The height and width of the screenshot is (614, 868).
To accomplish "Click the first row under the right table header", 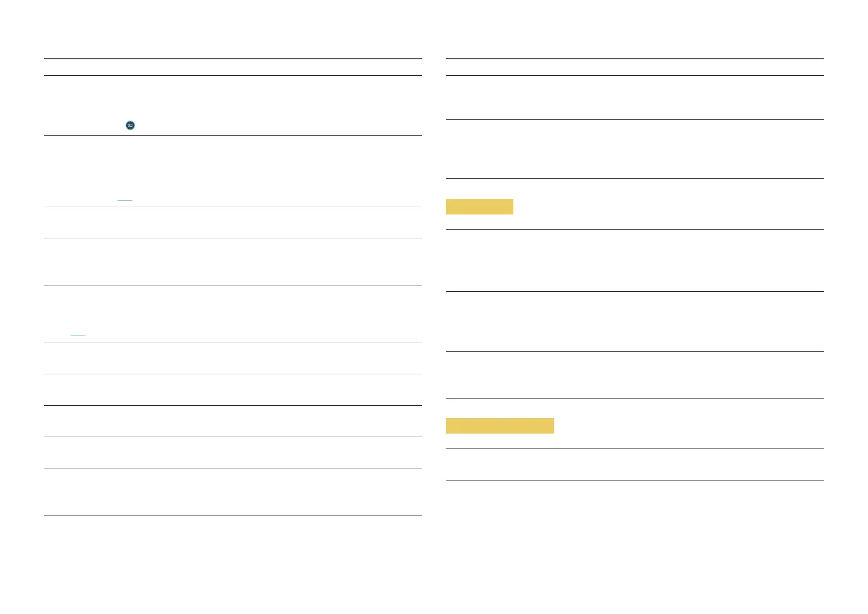I will tap(635, 97).
